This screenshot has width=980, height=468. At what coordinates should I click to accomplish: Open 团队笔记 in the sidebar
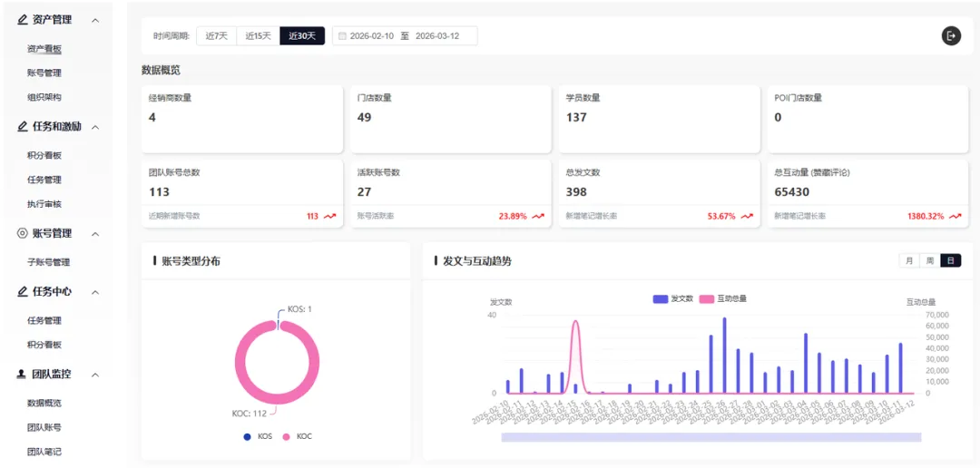point(44,452)
